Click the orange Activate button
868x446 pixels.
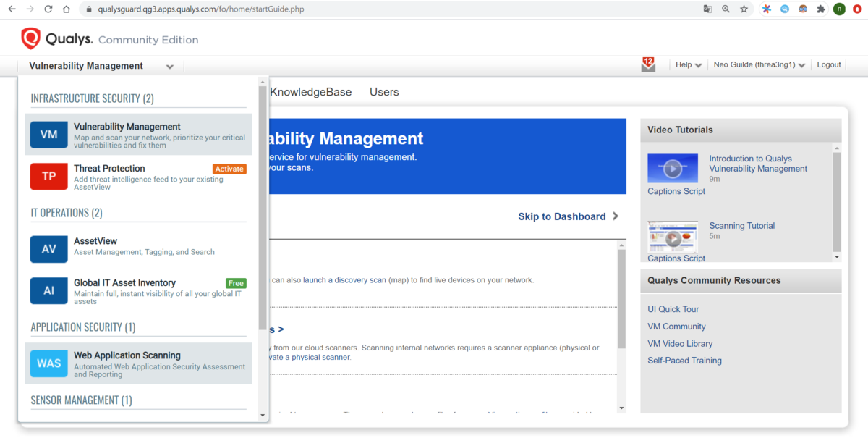click(229, 169)
